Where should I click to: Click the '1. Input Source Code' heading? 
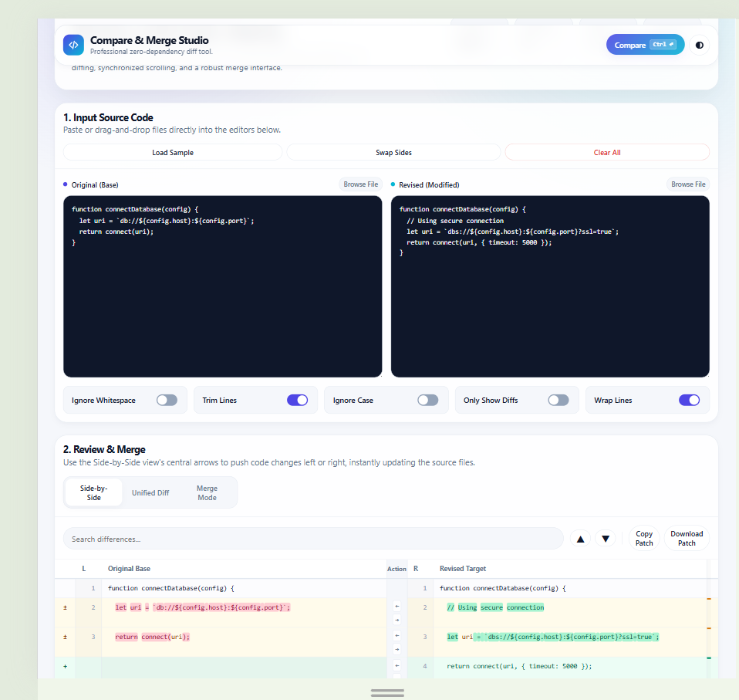[x=109, y=117]
